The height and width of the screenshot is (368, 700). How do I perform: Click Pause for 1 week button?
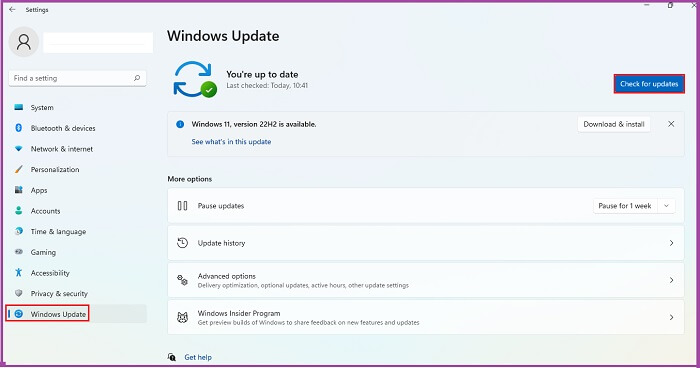625,206
